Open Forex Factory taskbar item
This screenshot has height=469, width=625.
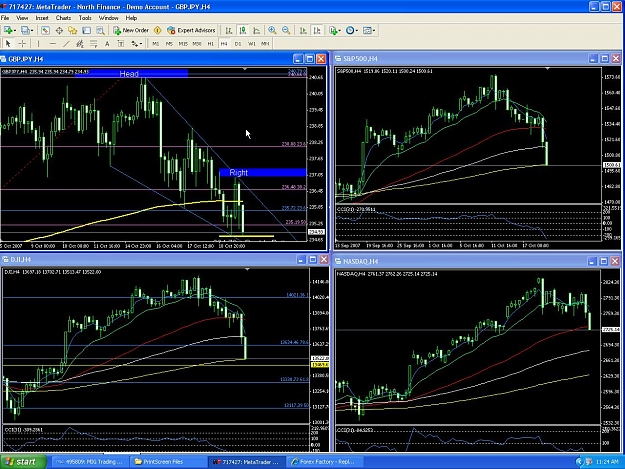pos(324,462)
